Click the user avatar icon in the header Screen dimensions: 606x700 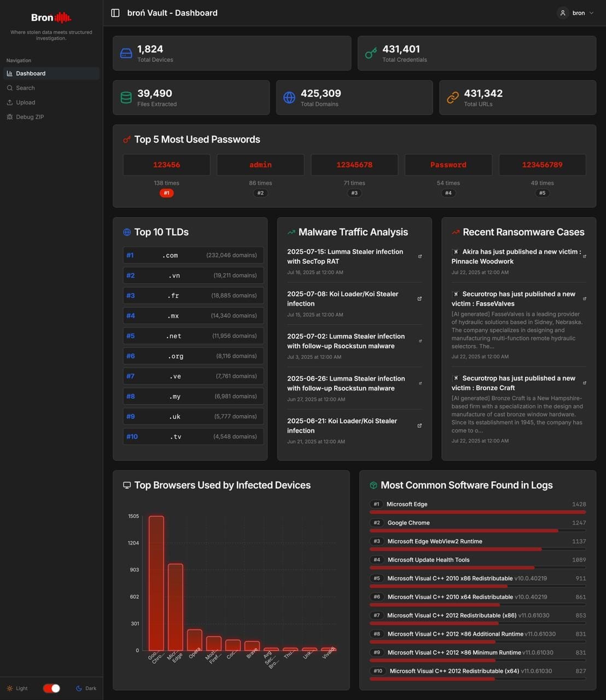pyautogui.click(x=563, y=13)
